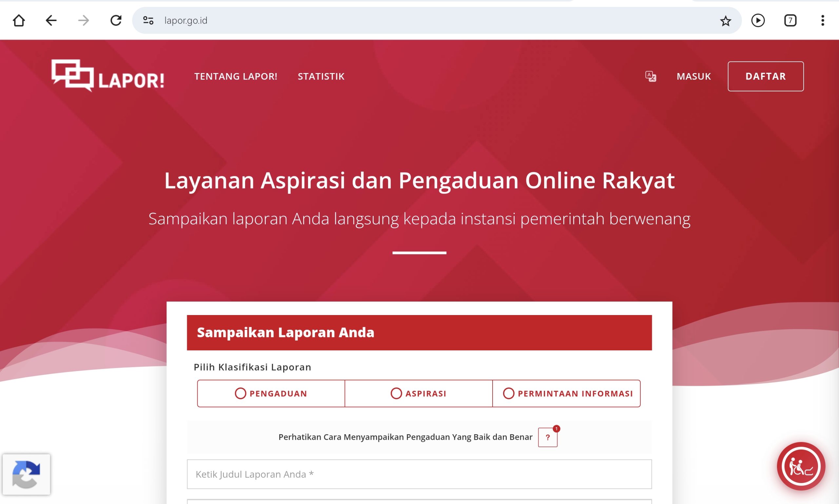Click Layanan Aspirasi dan Pengaduan heading

click(x=419, y=180)
